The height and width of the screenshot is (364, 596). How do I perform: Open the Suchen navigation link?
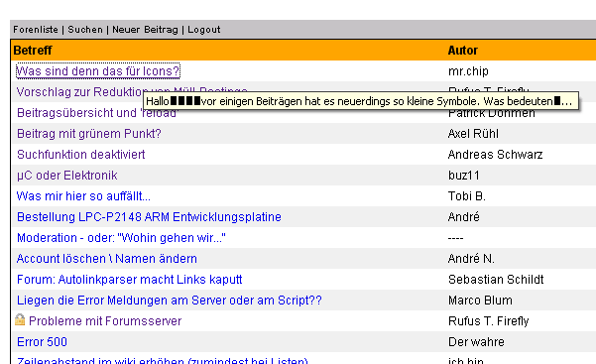click(x=85, y=30)
